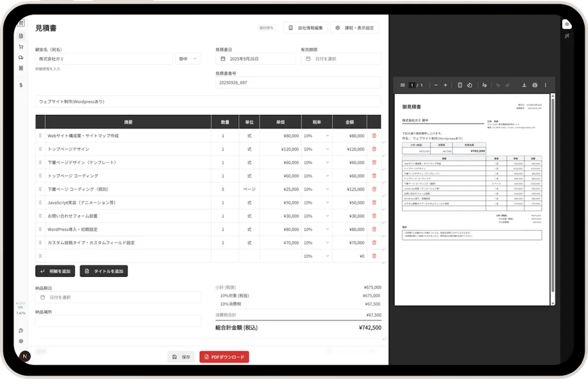Click the 明細を追加 button

[55, 271]
